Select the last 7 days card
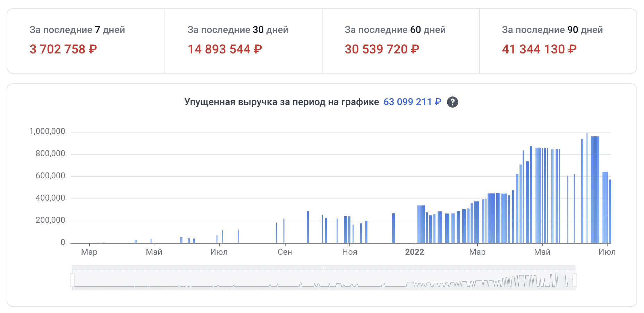The height and width of the screenshot is (313, 644). [86, 41]
